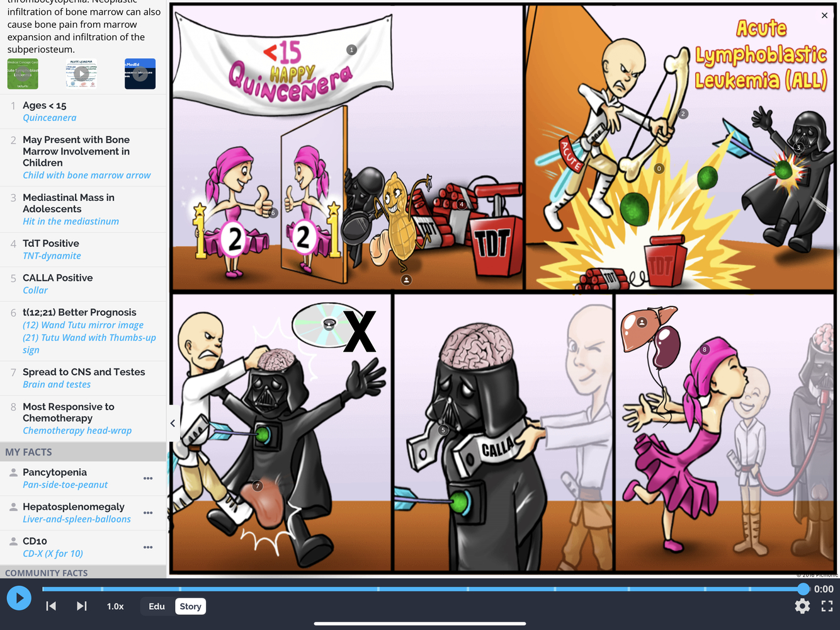The height and width of the screenshot is (630, 840).
Task: Select fact 7 Spread to CNS and Testes
Action: (83, 378)
